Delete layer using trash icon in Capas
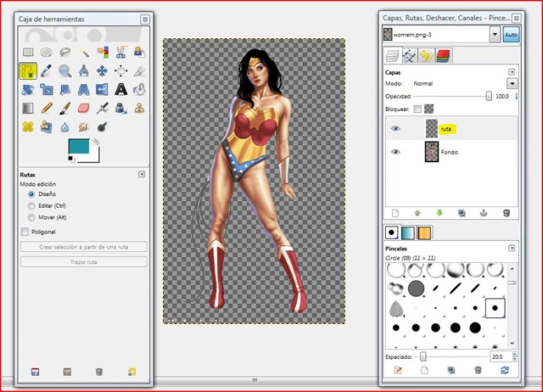 coord(507,213)
